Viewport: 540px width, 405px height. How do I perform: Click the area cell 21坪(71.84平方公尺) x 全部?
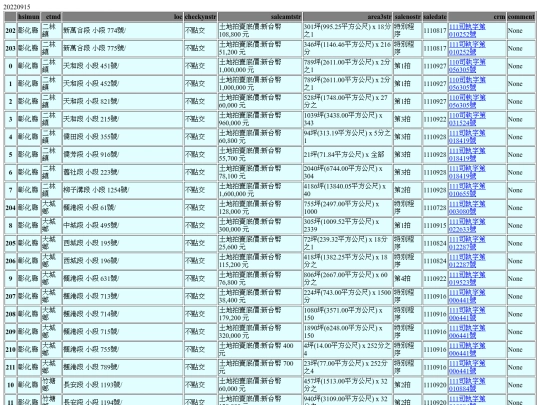point(347,155)
